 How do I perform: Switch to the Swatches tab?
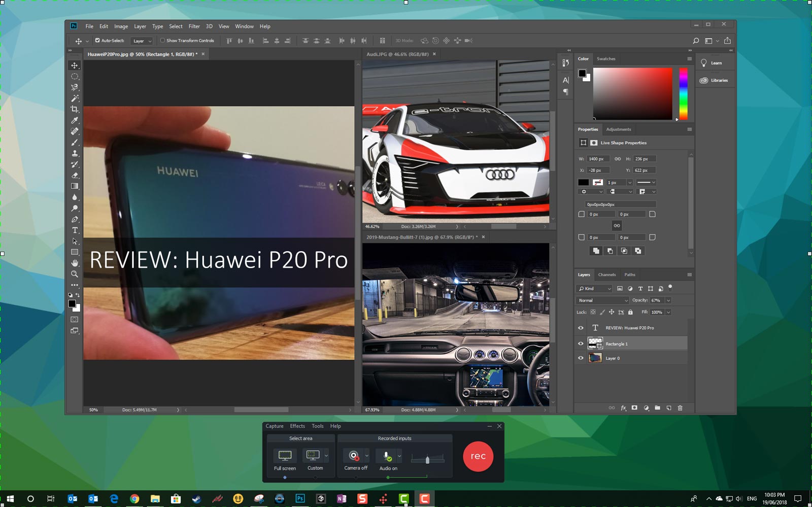(x=606, y=59)
